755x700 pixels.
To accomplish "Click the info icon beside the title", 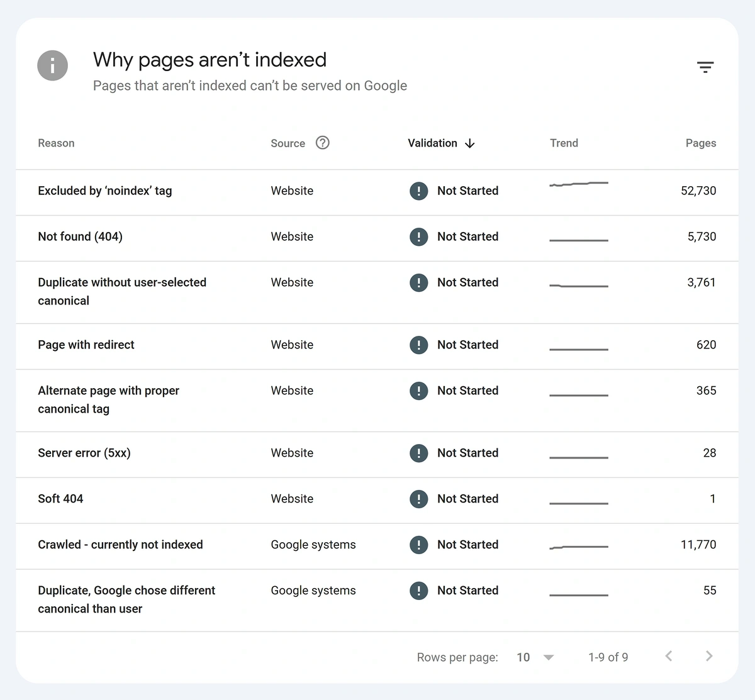I will click(x=52, y=65).
